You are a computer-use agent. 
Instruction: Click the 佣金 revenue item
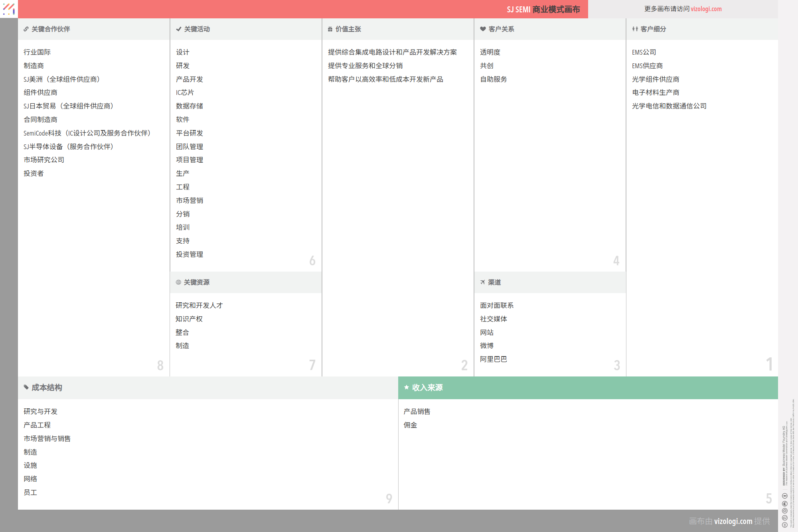click(410, 425)
